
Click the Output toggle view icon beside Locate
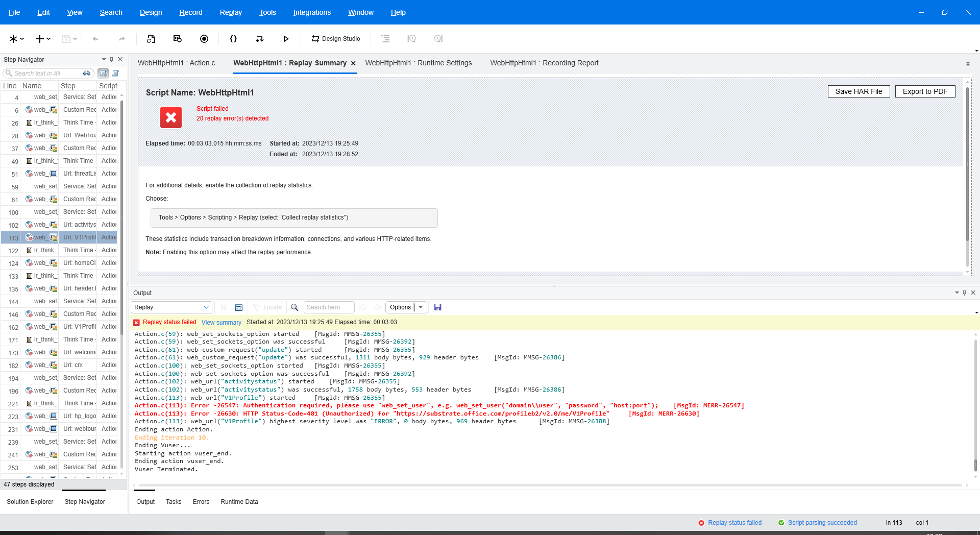tap(239, 307)
